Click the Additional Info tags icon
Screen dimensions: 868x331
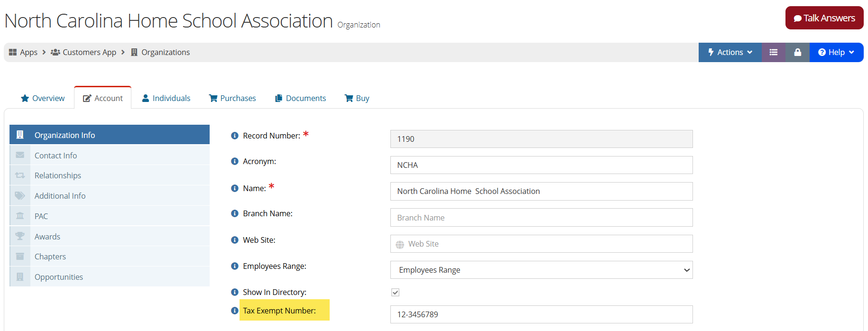click(x=20, y=195)
